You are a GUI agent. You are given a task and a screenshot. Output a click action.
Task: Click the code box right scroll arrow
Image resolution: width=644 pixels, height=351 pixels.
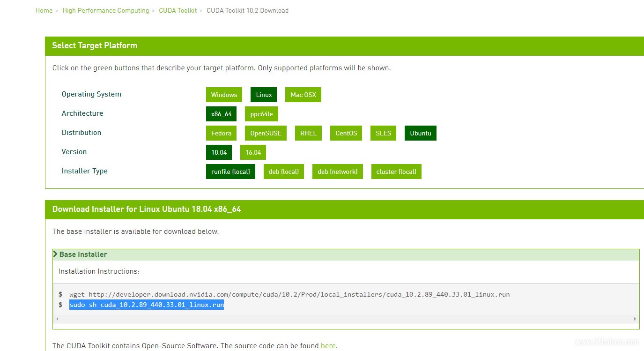click(635, 319)
